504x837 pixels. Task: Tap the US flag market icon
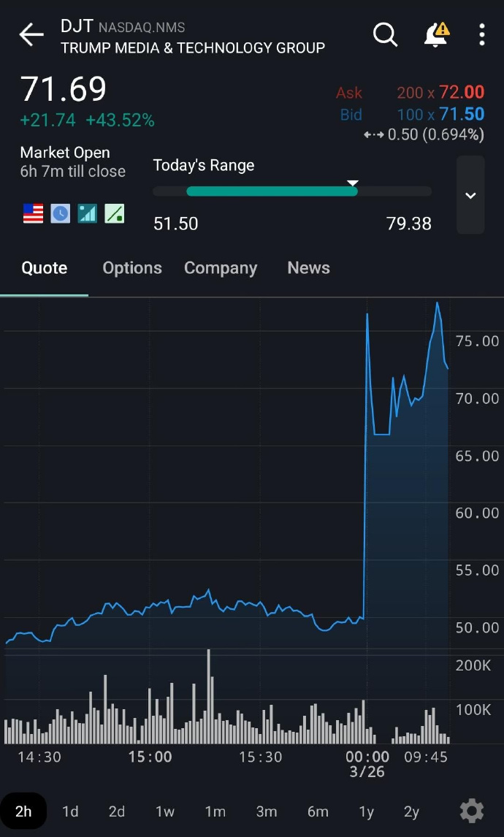[x=33, y=213]
